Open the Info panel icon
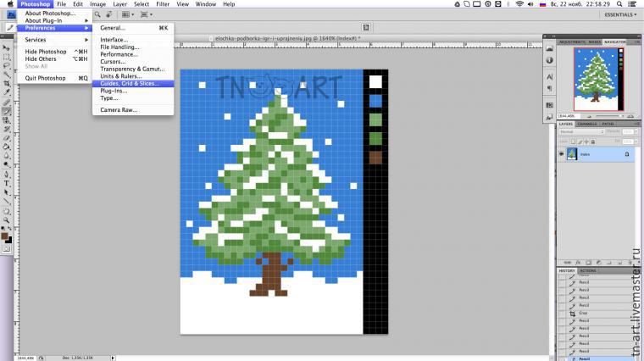The image size is (644, 361). tap(549, 60)
